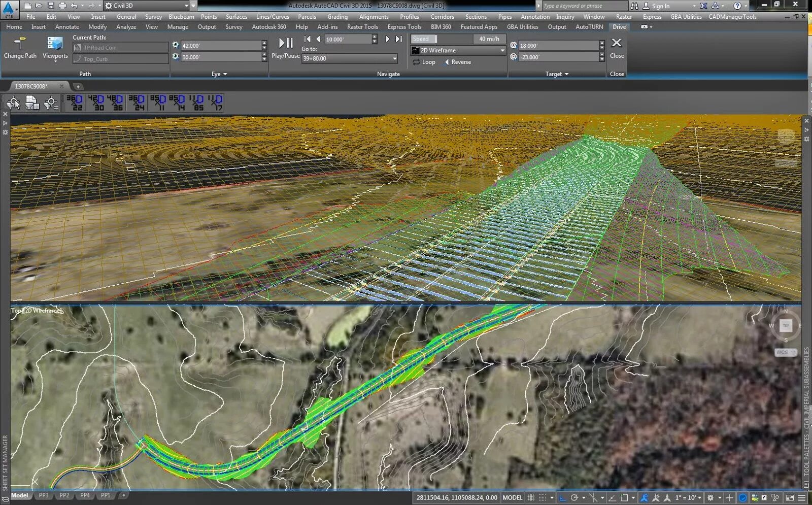Viewport: 812px width, 505px height.
Task: Click the clean screen icon
Action: (x=790, y=498)
